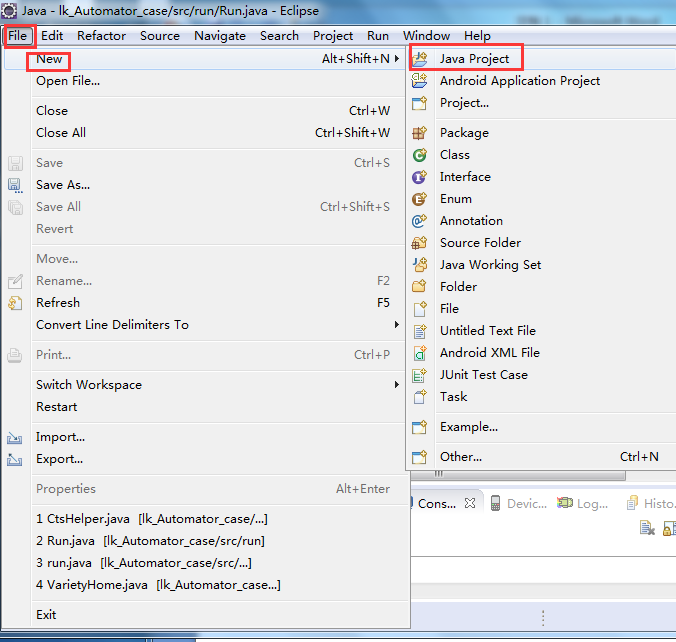Open the Search menu
This screenshot has height=642, width=676.
[279, 36]
